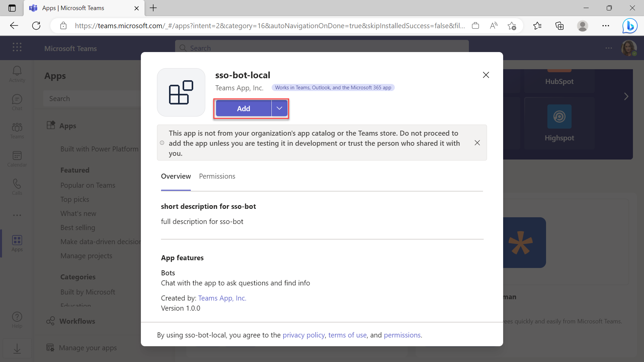This screenshot has width=644, height=362.
Task: Click the Teams top search bar
Action: [x=322, y=48]
